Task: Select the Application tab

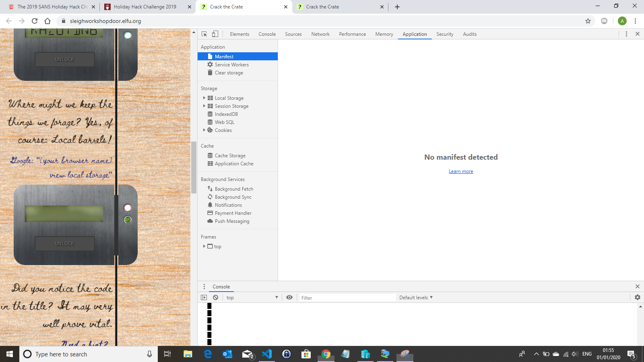Action: [x=415, y=34]
